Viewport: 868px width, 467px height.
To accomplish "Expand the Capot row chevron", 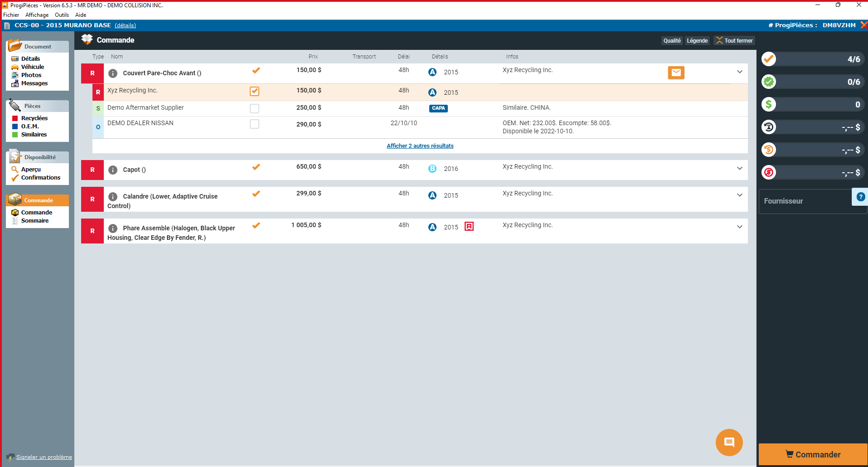I will (739, 168).
